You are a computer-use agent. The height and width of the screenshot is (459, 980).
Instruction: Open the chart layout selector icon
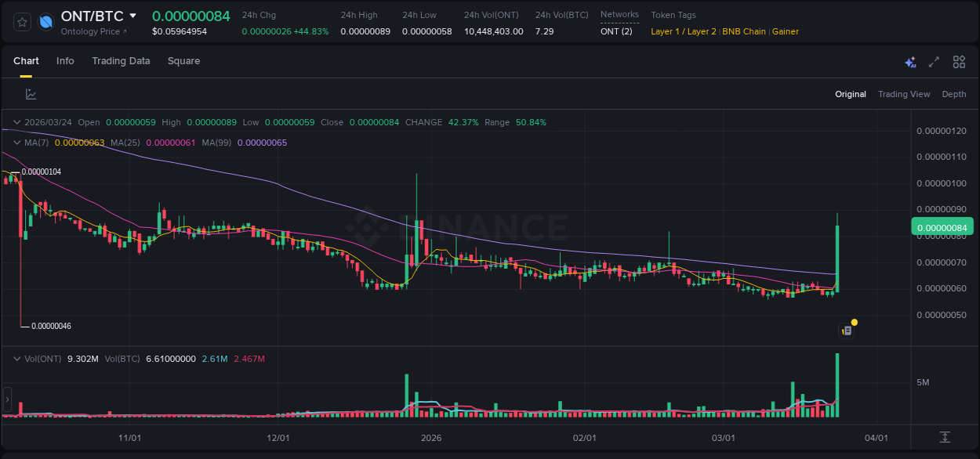[x=958, y=62]
